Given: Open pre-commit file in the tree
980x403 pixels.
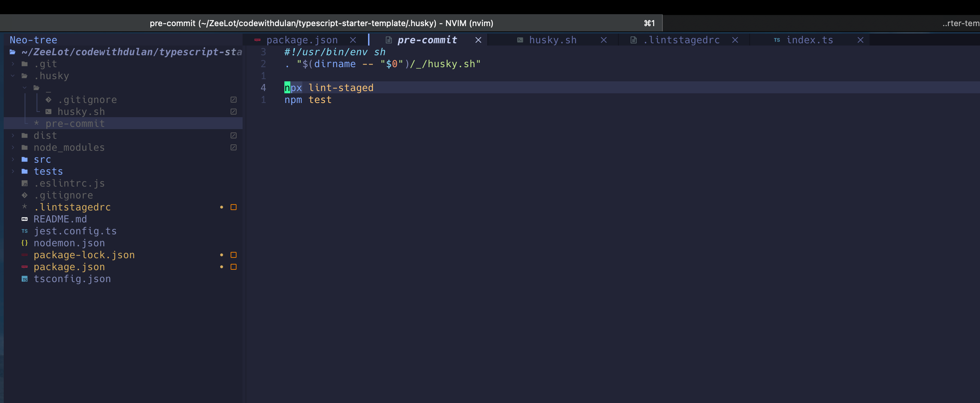Looking at the screenshot, I should (x=75, y=124).
